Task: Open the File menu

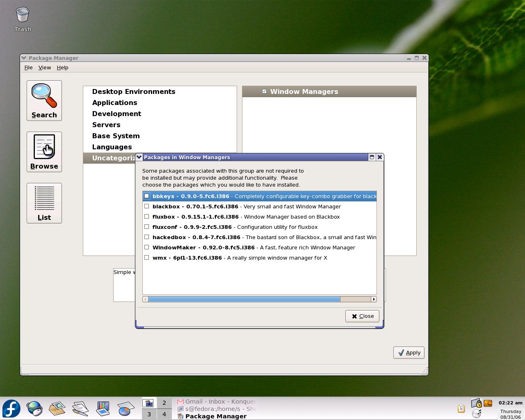Action: point(28,68)
